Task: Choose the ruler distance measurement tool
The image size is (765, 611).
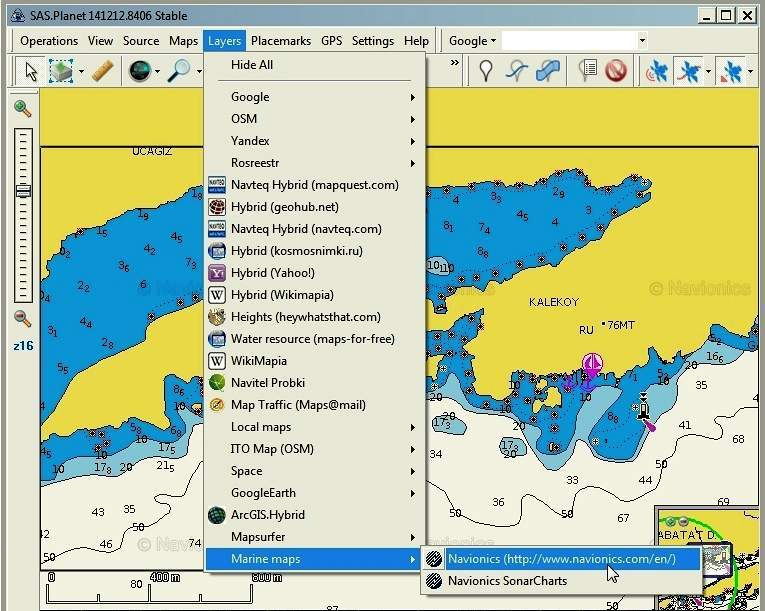Action: coord(102,71)
